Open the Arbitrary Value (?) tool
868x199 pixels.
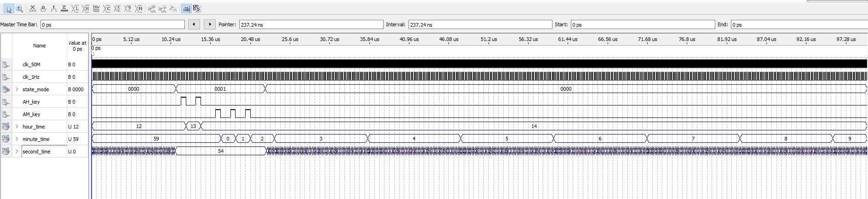(128, 9)
